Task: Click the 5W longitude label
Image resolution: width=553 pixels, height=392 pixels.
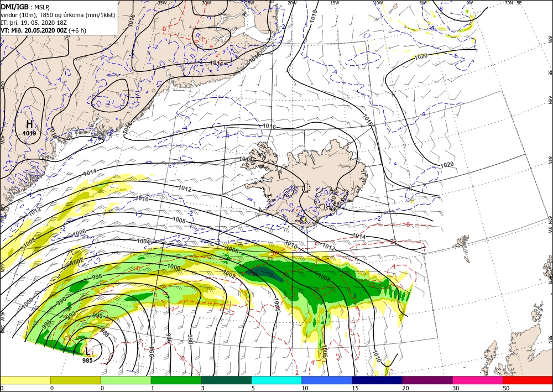Action: [423, 2]
